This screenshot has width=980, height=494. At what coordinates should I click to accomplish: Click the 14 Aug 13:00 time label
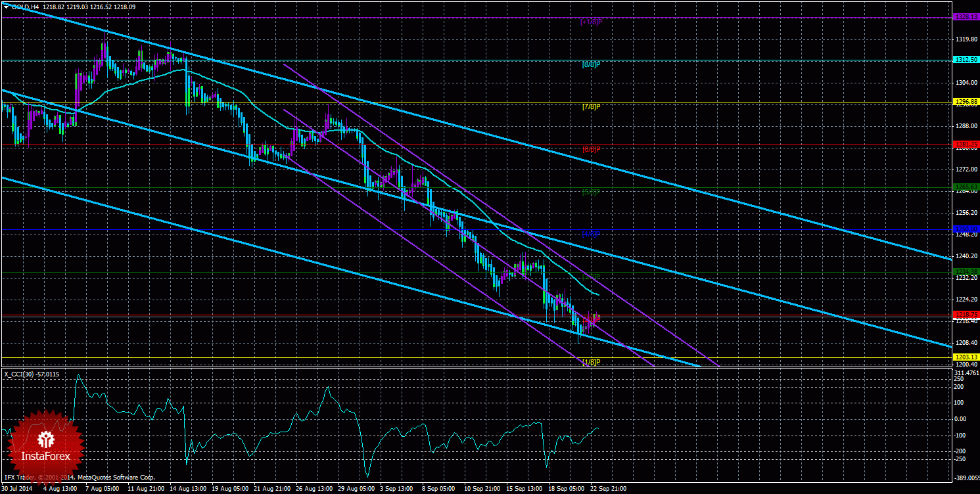pyautogui.click(x=187, y=489)
